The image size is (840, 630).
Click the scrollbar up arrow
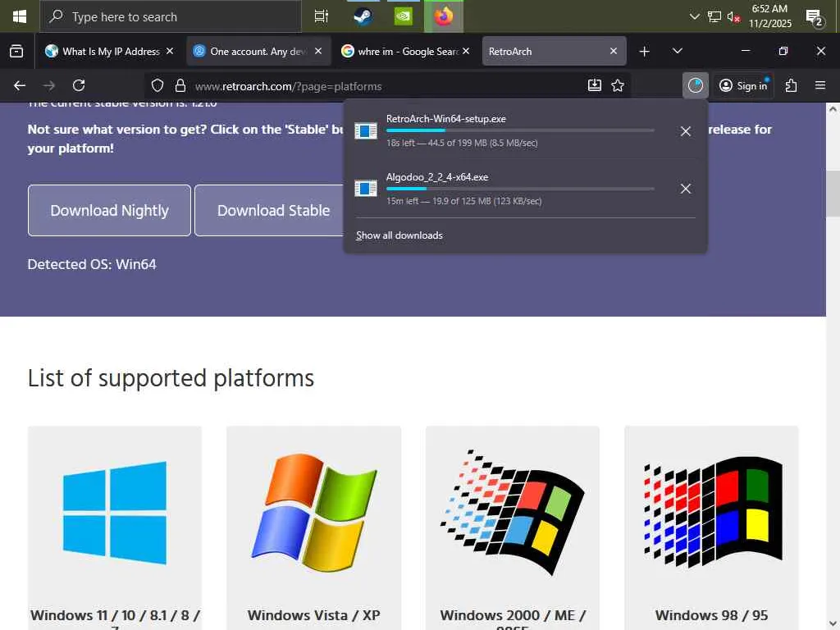[833, 109]
